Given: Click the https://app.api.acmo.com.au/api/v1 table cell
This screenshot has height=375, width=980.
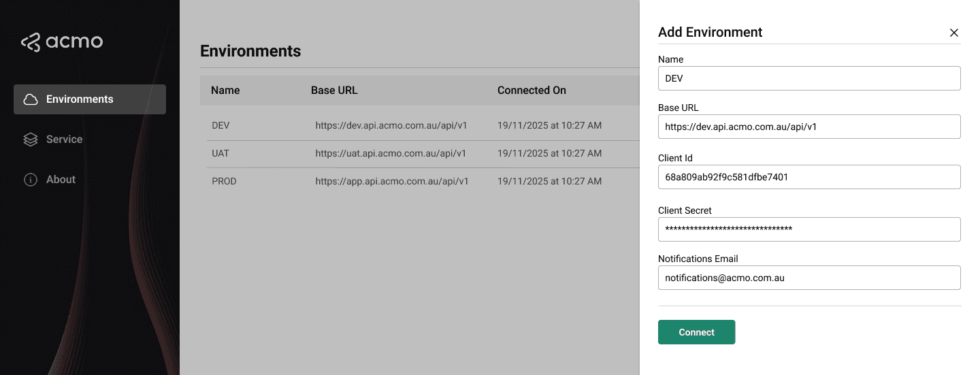Looking at the screenshot, I should (392, 182).
